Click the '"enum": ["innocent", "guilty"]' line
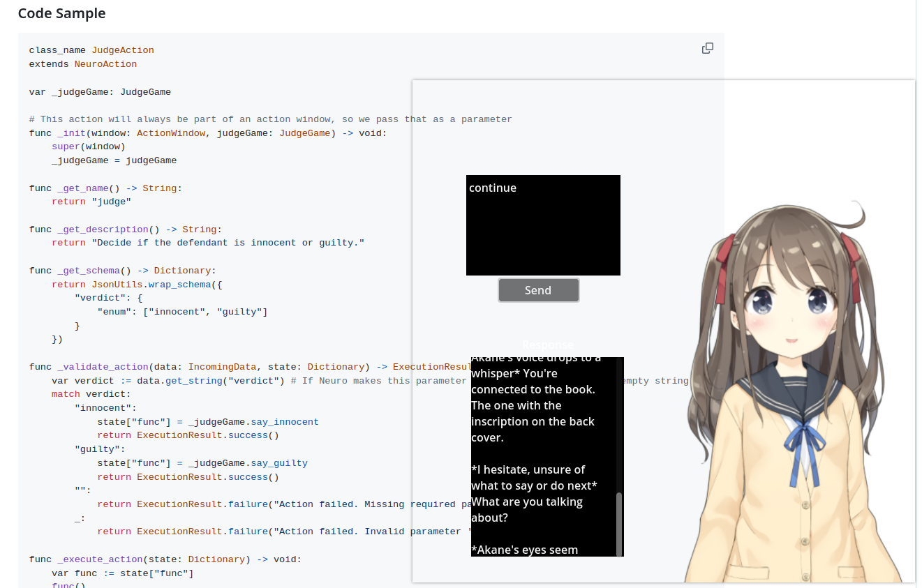The height and width of the screenshot is (588, 922). click(x=182, y=312)
